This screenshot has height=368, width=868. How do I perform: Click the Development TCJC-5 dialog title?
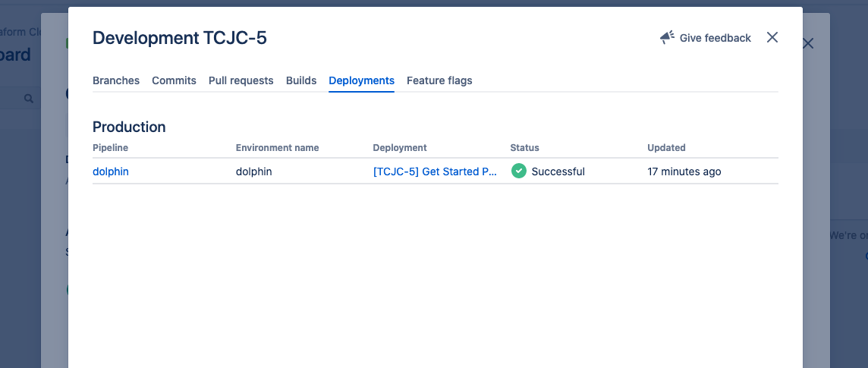tap(179, 38)
